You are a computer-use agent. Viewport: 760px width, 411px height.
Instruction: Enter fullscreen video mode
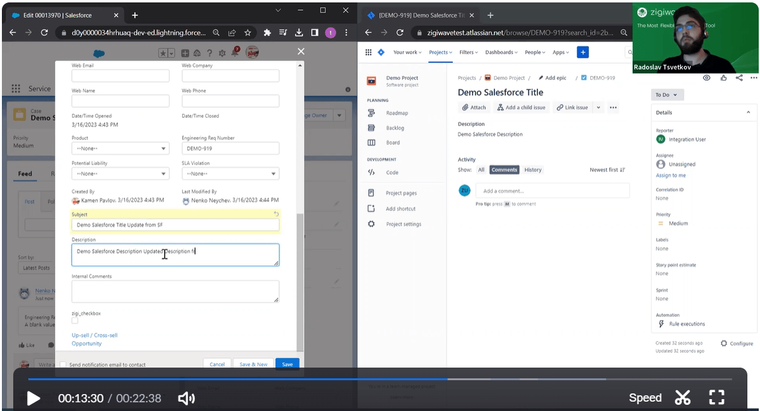coord(716,397)
